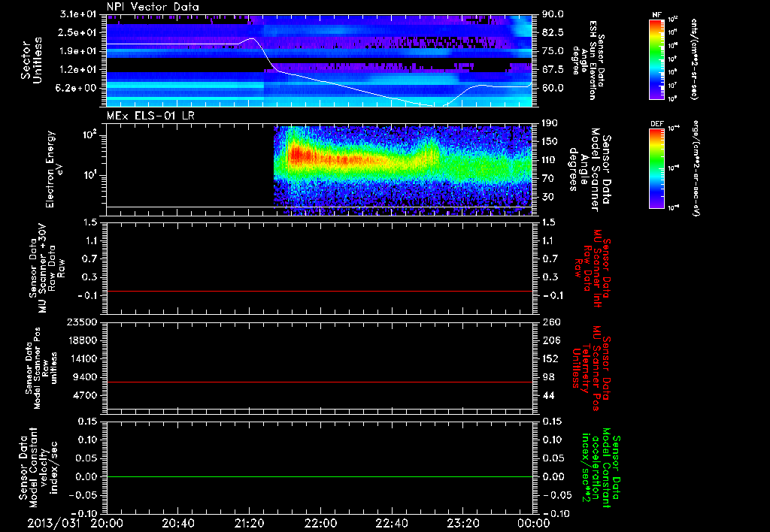
Task: Click the 23500 tick on scanner position axis
Action: [84, 322]
